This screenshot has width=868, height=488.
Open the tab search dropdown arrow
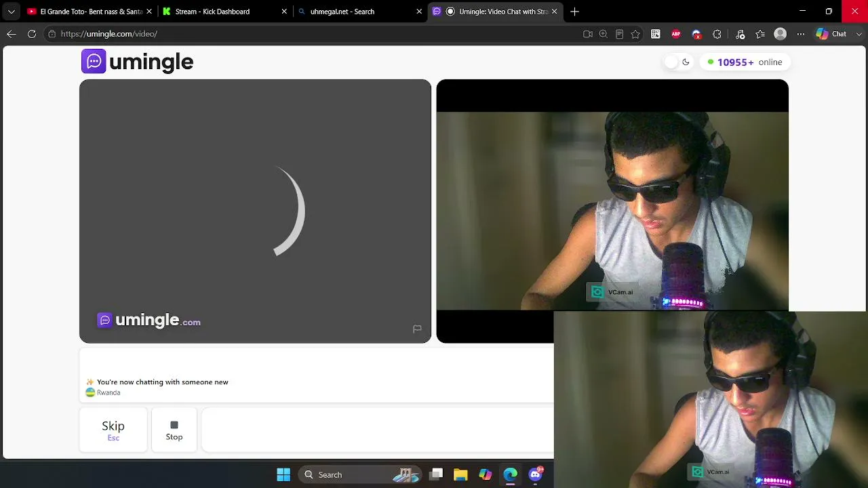[x=12, y=12]
